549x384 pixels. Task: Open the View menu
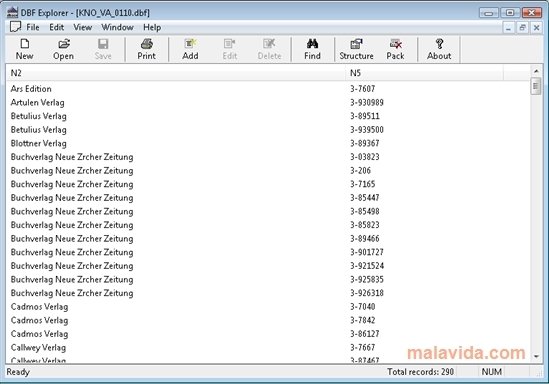pyautogui.click(x=83, y=27)
